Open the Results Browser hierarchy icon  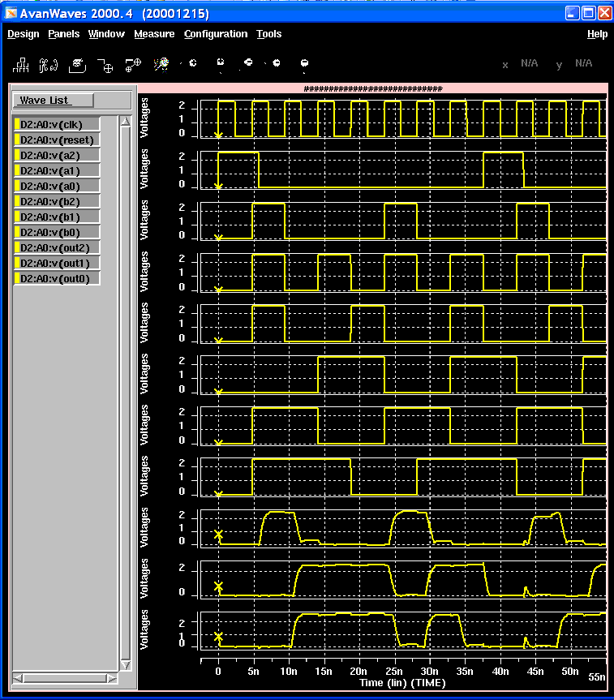(x=21, y=65)
